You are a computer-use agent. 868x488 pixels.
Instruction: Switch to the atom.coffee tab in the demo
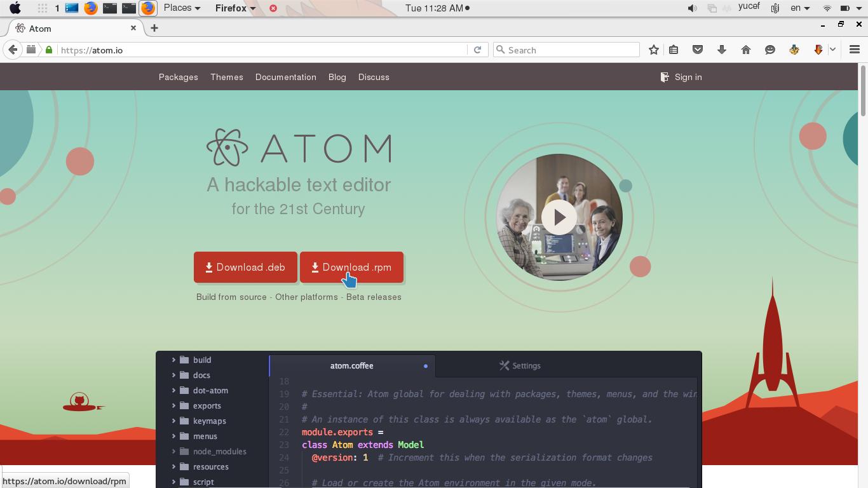(x=351, y=365)
